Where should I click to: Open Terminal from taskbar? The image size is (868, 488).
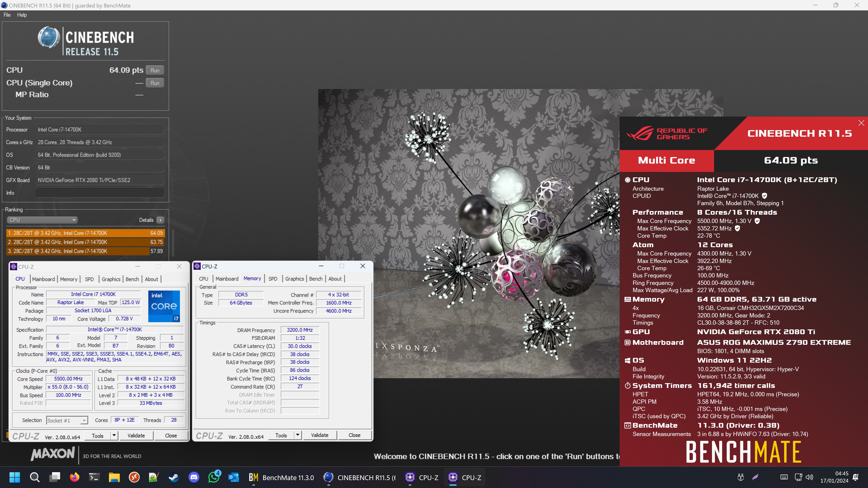click(x=94, y=477)
